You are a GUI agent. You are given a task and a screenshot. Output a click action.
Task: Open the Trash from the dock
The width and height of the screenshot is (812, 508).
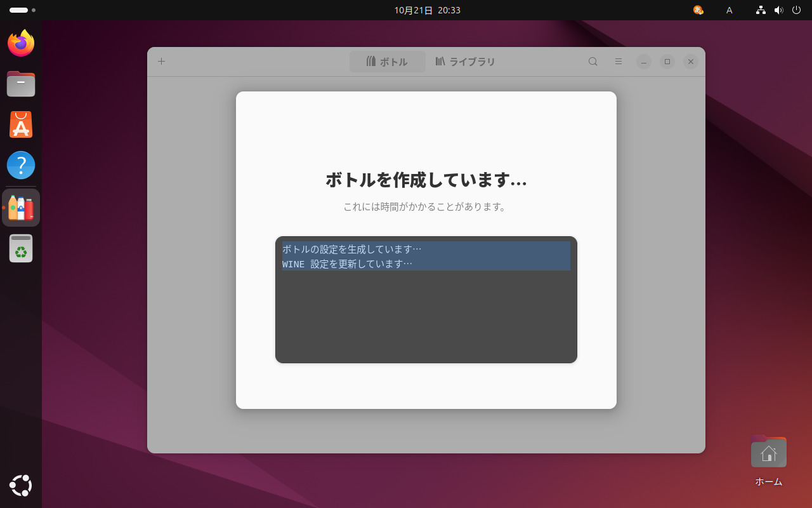click(21, 248)
